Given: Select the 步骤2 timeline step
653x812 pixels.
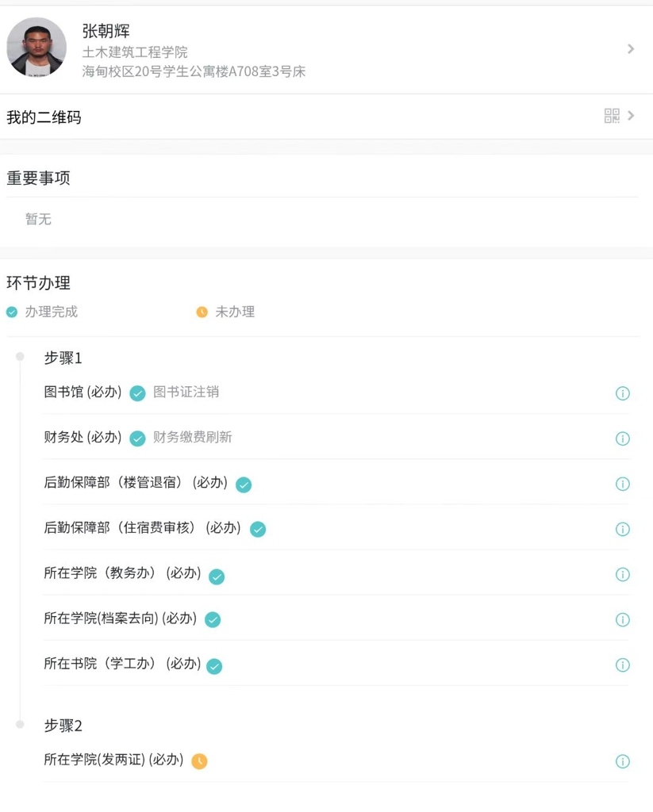Looking at the screenshot, I should click(63, 726).
